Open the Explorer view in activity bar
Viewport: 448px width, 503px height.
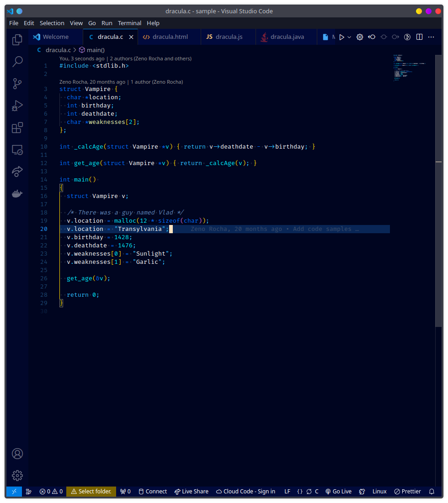pyautogui.click(x=17, y=40)
